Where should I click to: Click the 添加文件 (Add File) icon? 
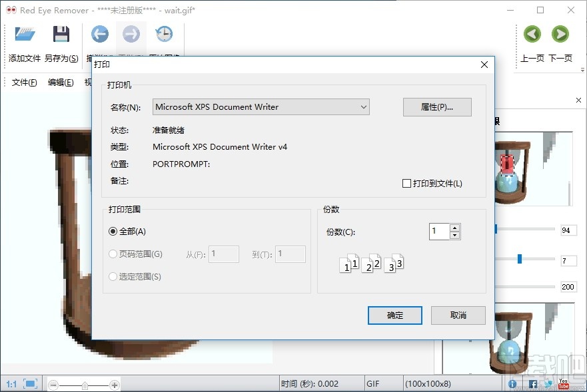pos(24,34)
